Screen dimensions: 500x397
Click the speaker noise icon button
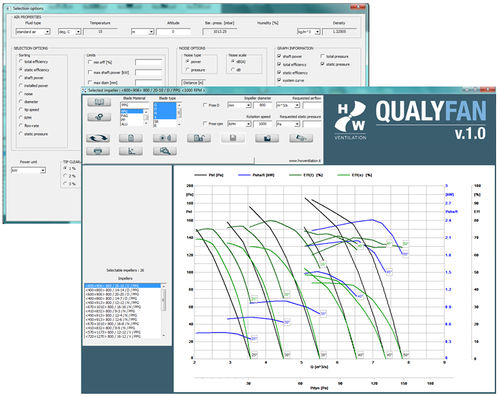coord(165,138)
